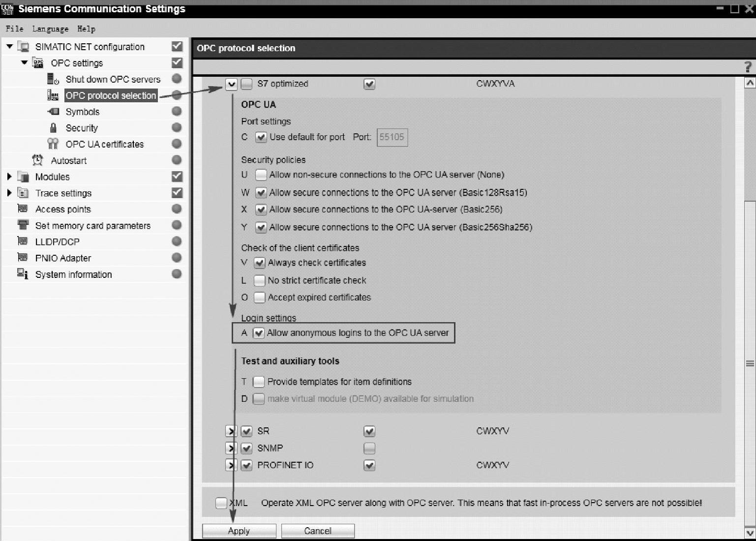The image size is (756, 541).
Task: Check the XML OPC server checkbox
Action: tap(221, 503)
